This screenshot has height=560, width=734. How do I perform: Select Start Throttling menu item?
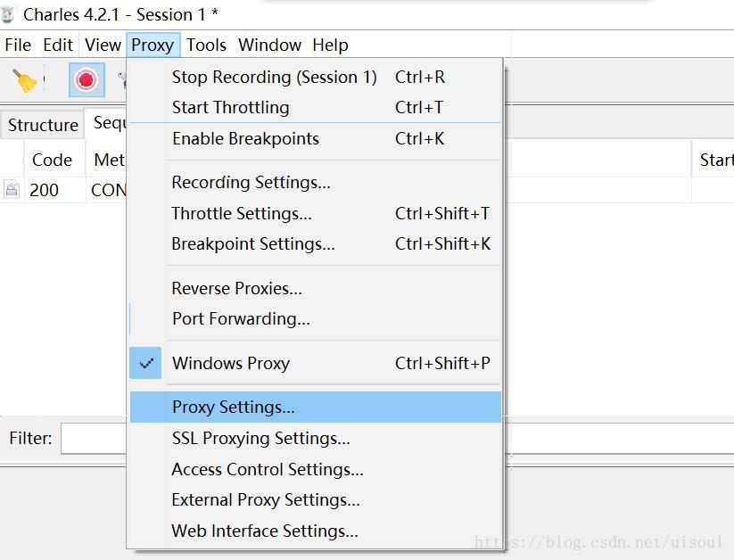tap(315, 107)
